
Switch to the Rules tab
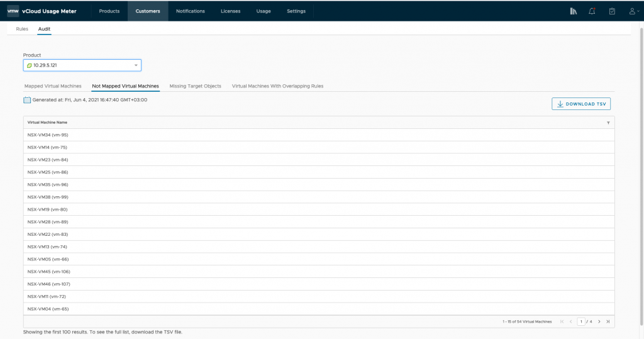22,29
